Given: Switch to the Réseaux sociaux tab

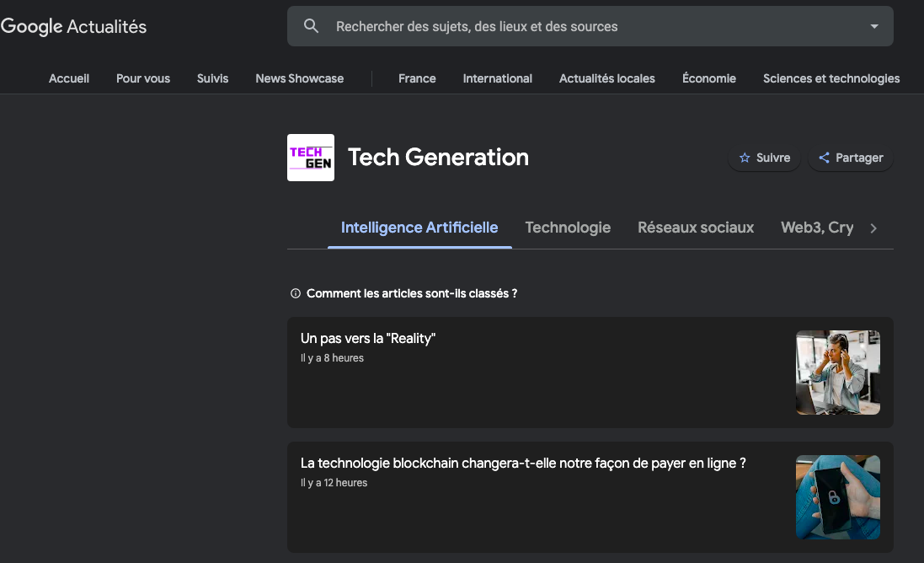Looking at the screenshot, I should click(x=696, y=228).
